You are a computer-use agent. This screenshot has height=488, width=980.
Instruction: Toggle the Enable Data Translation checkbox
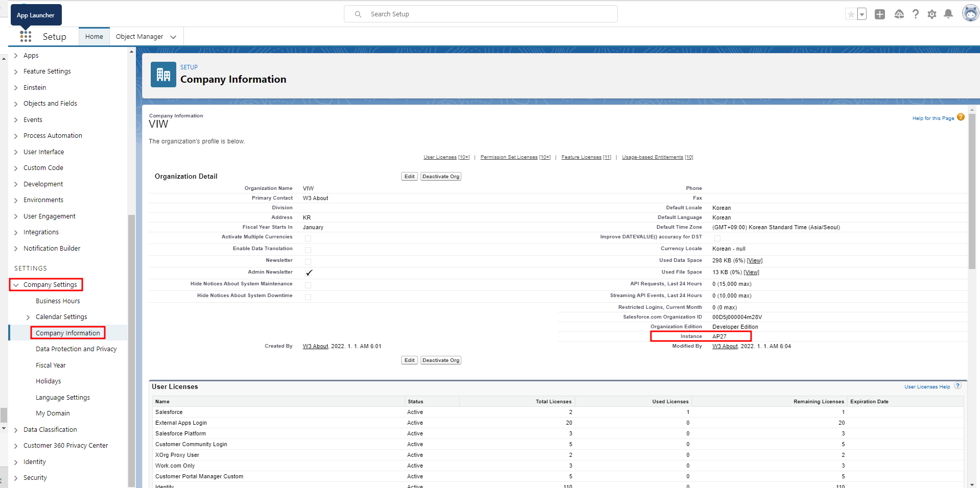tap(308, 250)
